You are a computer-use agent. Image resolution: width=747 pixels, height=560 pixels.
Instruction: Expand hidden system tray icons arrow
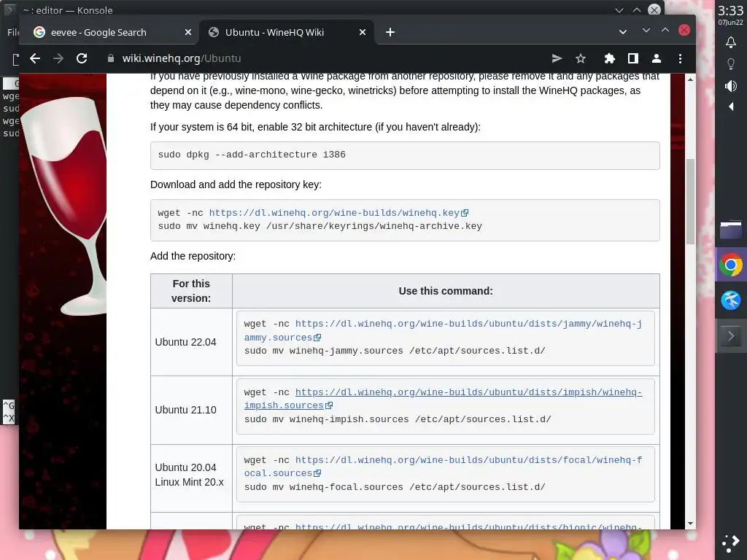pyautogui.click(x=731, y=106)
